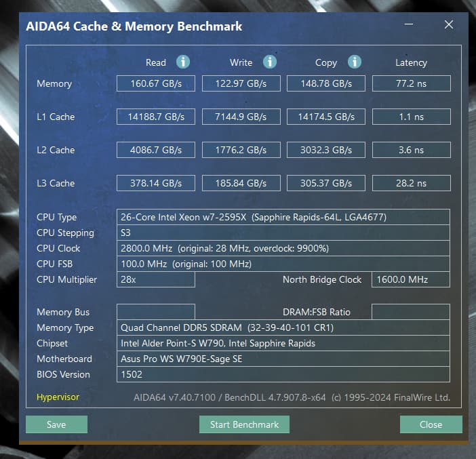
Task: Select the L3 Cache Copy value
Action: coord(325,183)
